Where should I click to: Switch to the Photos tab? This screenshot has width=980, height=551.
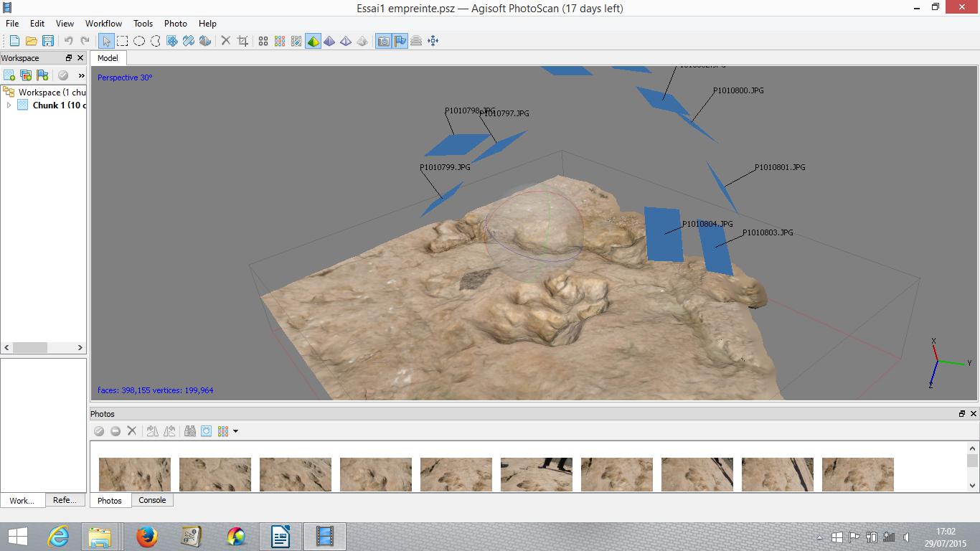point(110,501)
